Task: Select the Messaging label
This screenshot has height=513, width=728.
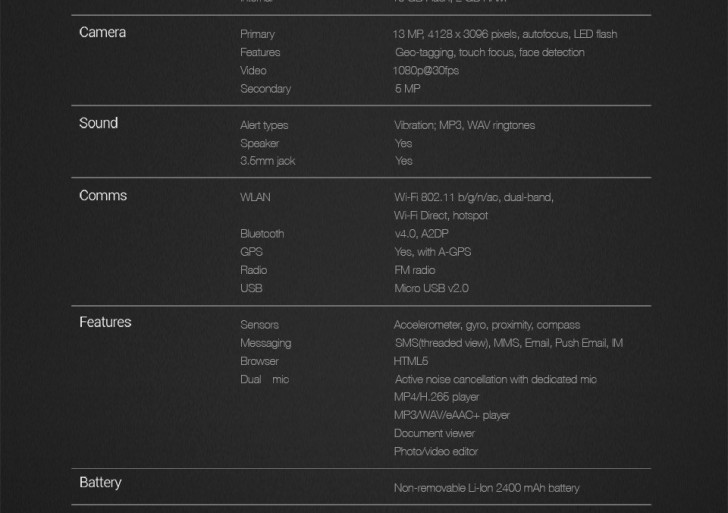Action: point(265,343)
